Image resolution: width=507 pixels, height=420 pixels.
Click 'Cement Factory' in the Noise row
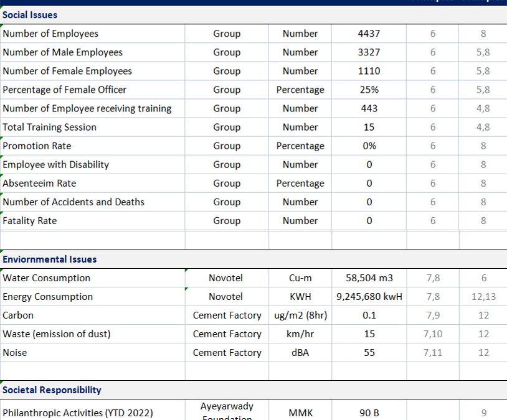pyautogui.click(x=227, y=353)
